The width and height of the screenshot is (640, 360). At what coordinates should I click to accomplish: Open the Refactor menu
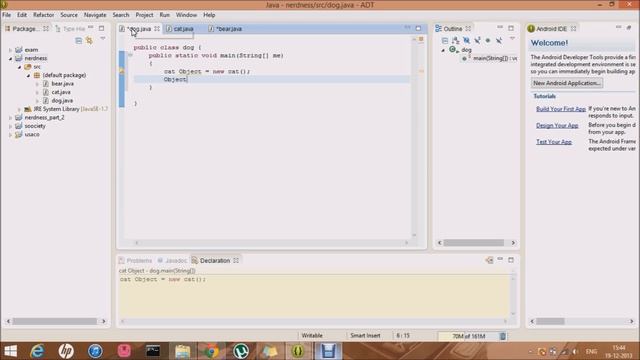(x=44, y=15)
